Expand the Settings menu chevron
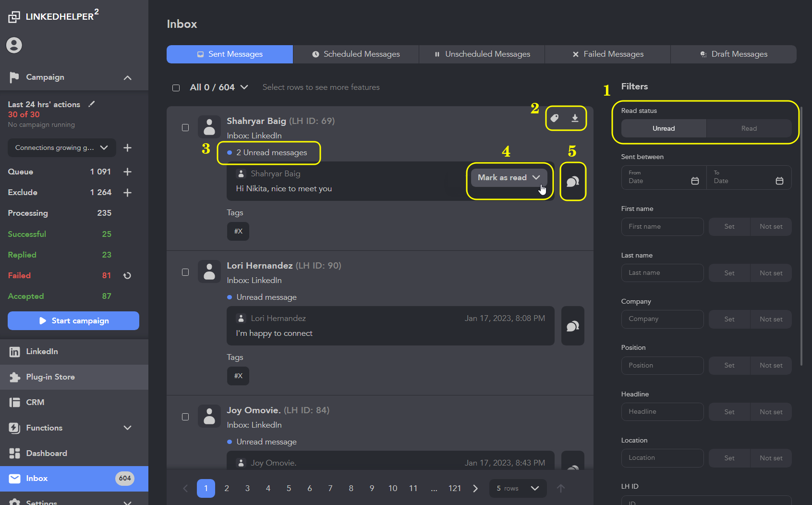Viewport: 812px width, 505px height. click(127, 502)
